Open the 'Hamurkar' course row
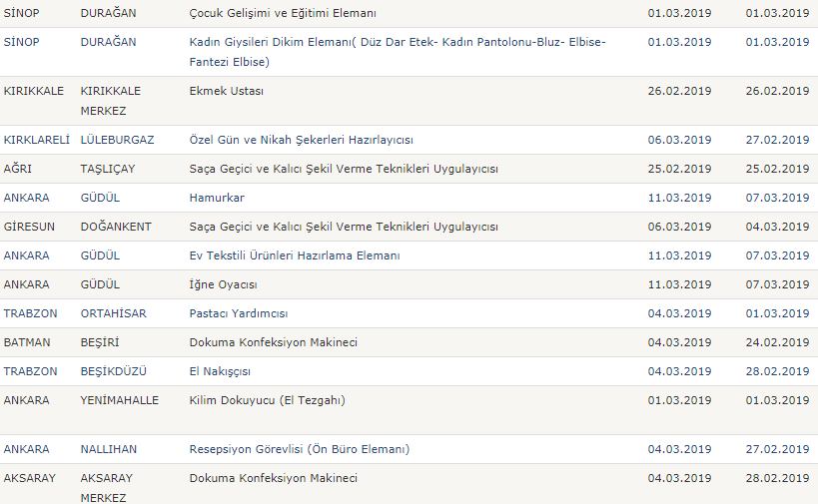Image resolution: width=818 pixels, height=504 pixels. tap(217, 198)
